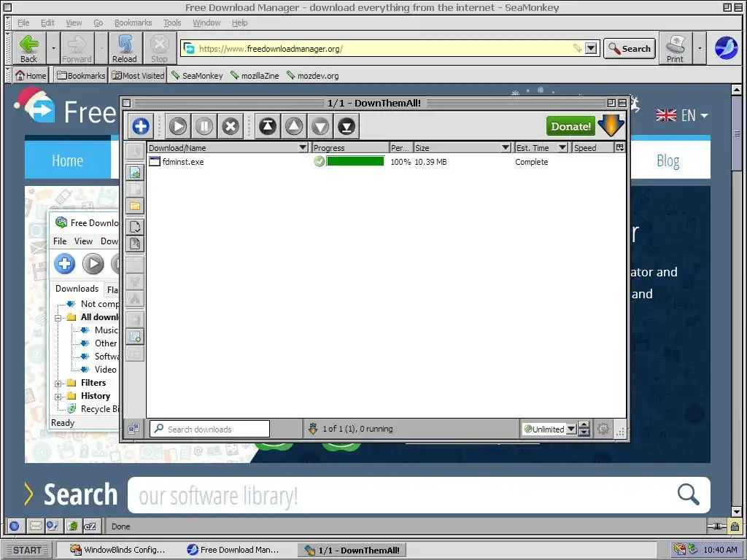Open the mozillaZine bookmark link
The width and height of the screenshot is (747, 560).
255,75
